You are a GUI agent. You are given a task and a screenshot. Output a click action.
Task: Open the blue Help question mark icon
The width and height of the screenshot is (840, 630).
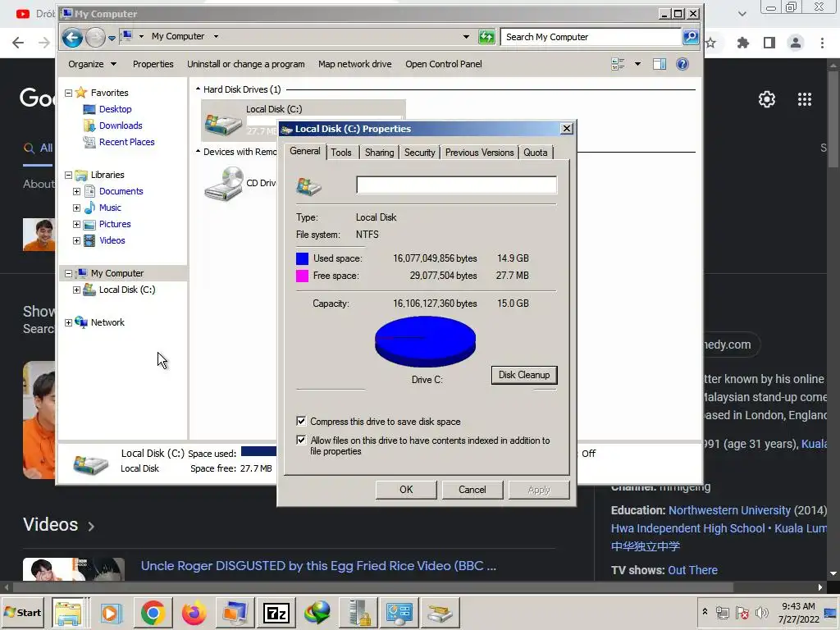682,64
